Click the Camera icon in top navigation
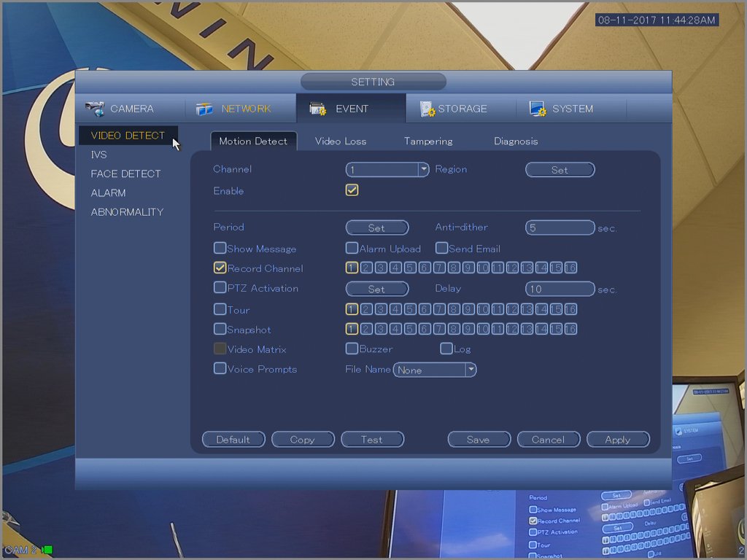Image resolution: width=747 pixels, height=560 pixels. 95,109
